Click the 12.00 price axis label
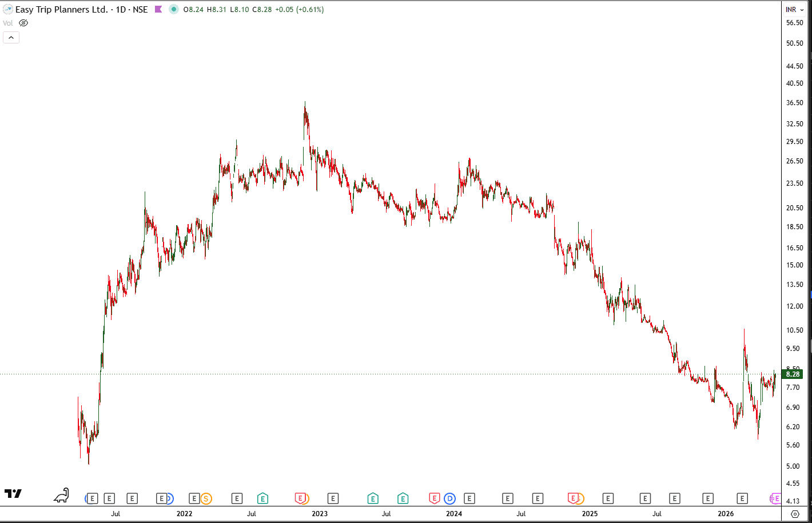The width and height of the screenshot is (812, 523). pyautogui.click(x=795, y=306)
